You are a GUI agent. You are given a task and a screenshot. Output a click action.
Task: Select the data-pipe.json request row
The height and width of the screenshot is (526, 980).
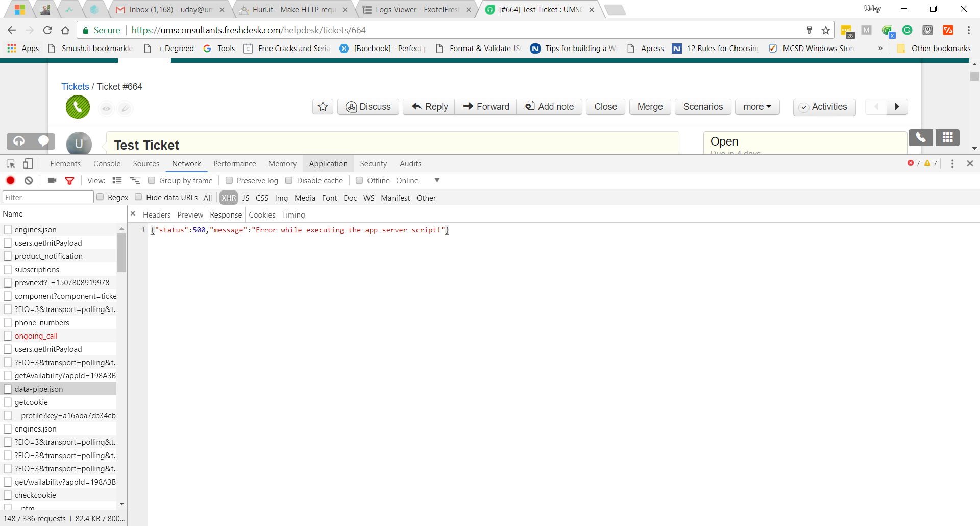[58, 389]
